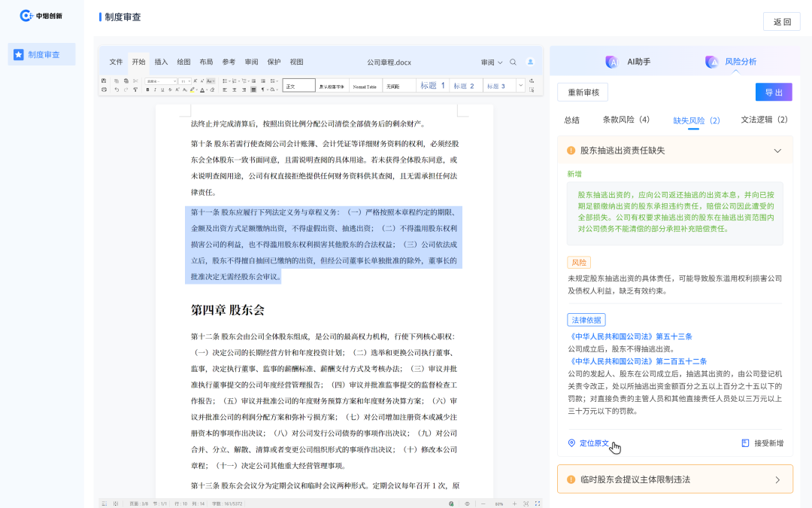The width and height of the screenshot is (812, 508).
Task: Click the user avatar icon in editor header
Action: (530, 62)
